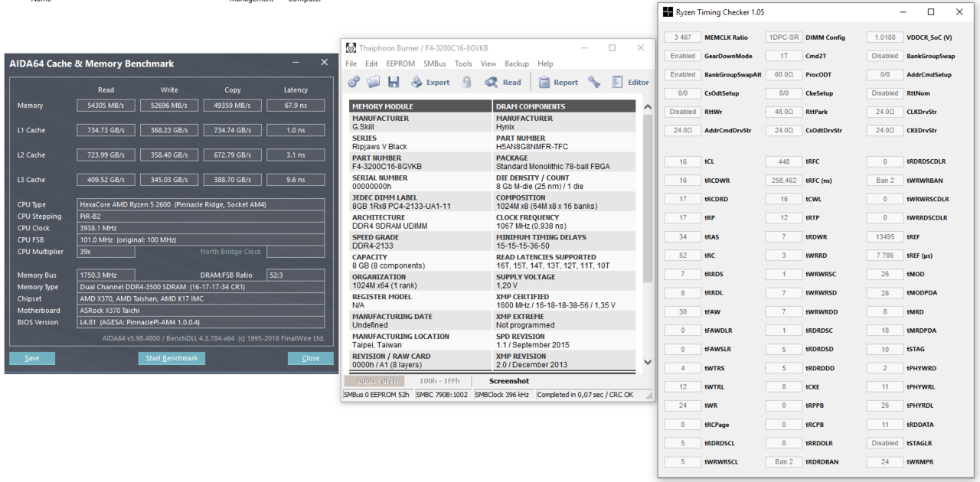Click the L2 Cache Read value 723.99 GB/s
The image size is (980, 482).
pos(106,155)
